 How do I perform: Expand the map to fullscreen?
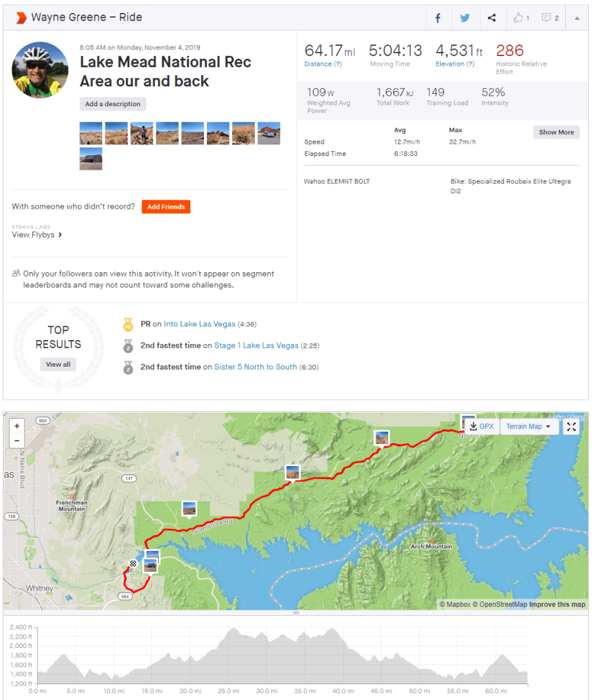point(571,427)
